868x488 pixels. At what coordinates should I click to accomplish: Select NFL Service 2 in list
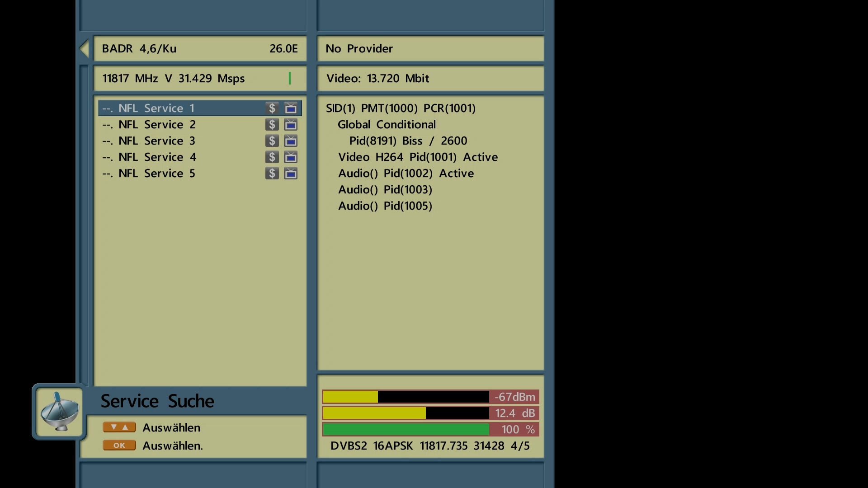(x=157, y=125)
